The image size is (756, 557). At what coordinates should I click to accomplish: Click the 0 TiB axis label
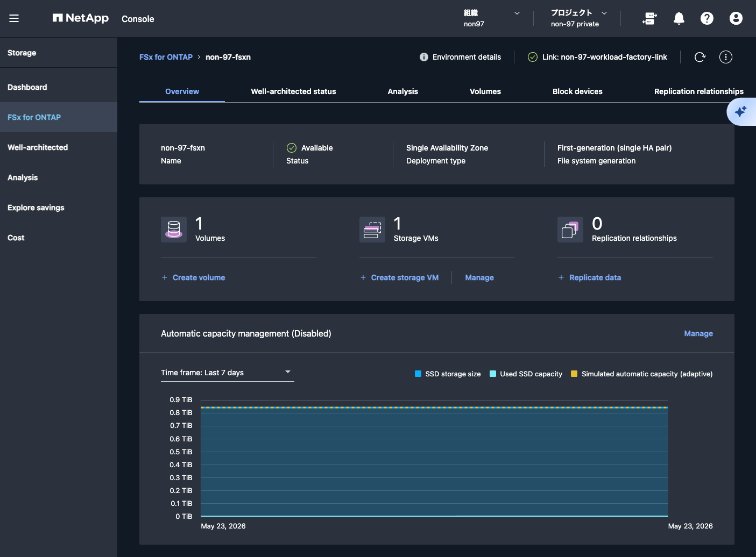[183, 516]
